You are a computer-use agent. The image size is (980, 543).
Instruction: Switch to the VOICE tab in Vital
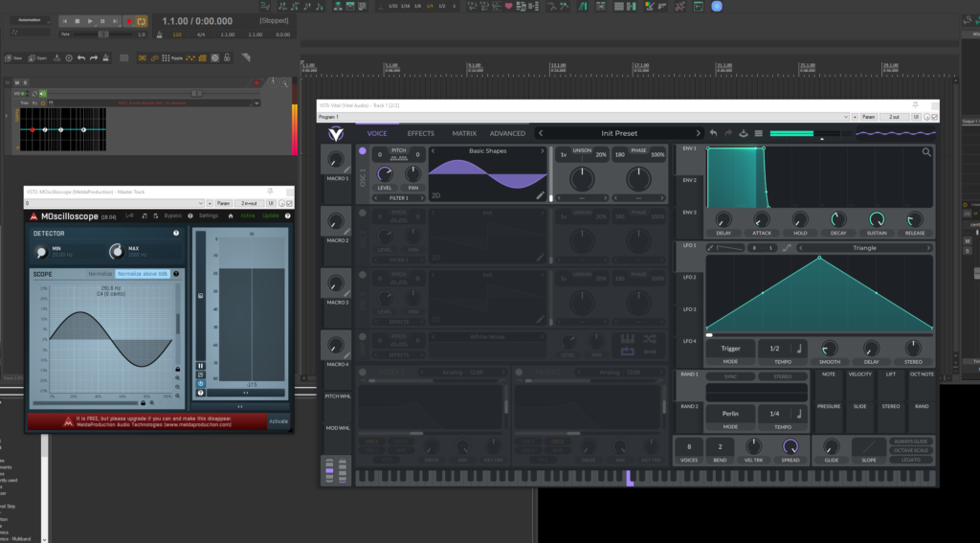(x=377, y=133)
